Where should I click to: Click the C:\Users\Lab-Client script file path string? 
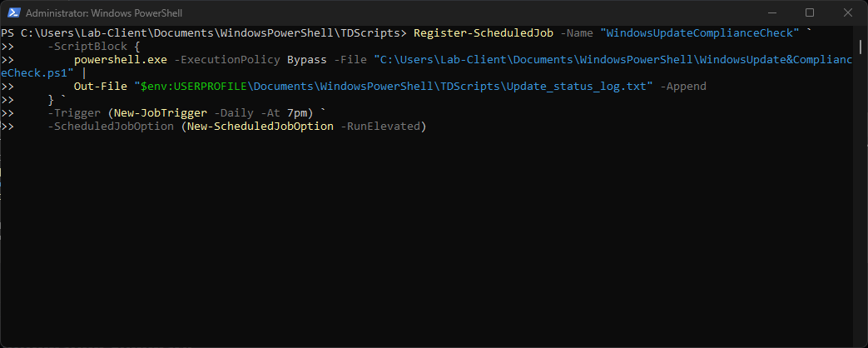[x=613, y=59]
